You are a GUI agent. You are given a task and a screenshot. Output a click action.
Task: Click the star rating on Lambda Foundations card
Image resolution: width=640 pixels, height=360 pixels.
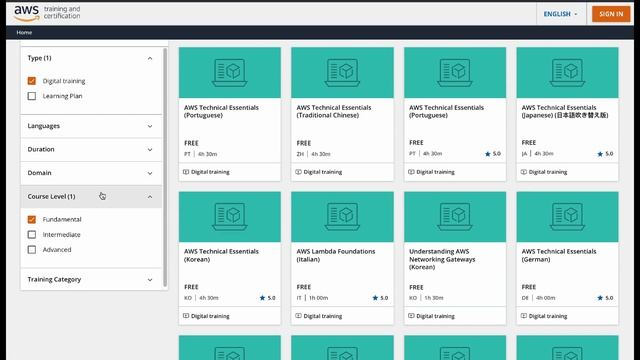380,298
